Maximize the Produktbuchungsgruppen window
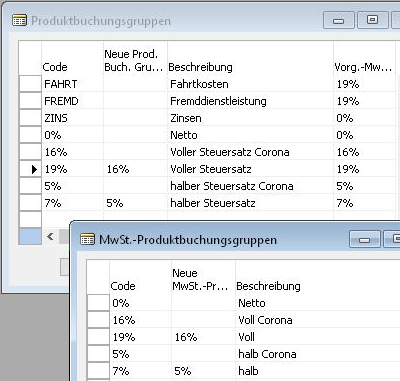The height and width of the screenshot is (381, 400). coord(373,20)
